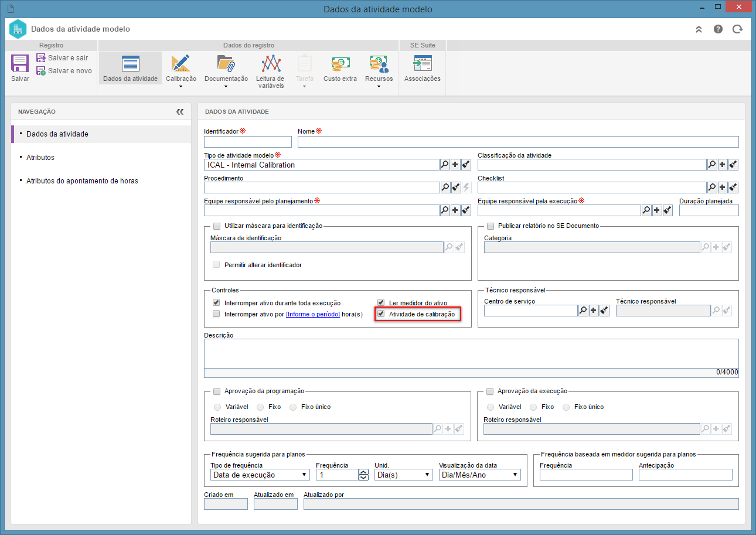Viewport: 756px width, 535px height.
Task: Open Leitura de variáveis
Action: tap(270, 71)
